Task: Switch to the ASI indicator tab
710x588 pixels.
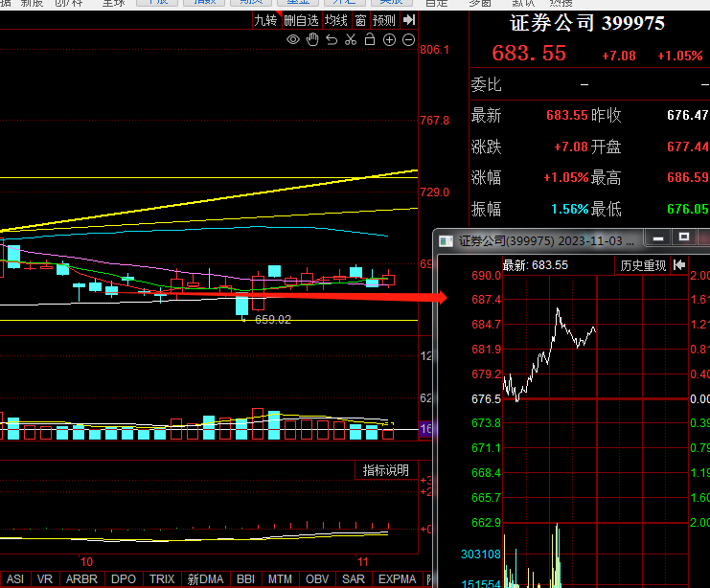Action: point(15,579)
